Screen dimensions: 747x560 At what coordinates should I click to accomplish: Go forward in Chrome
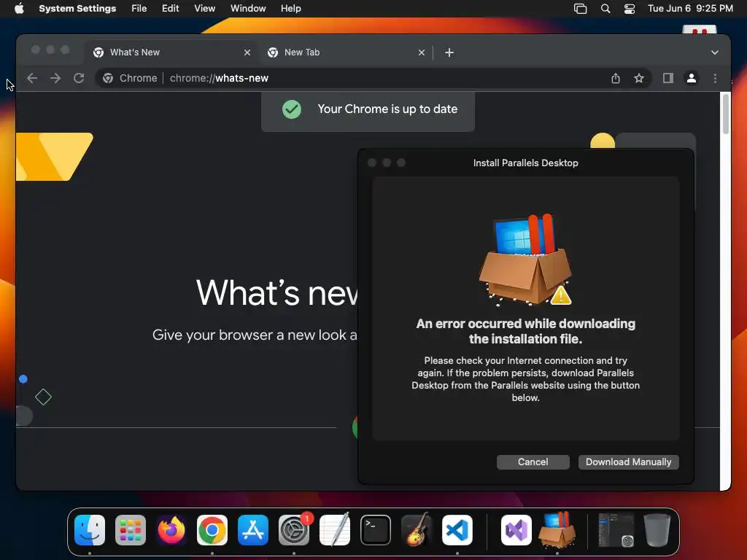(55, 78)
